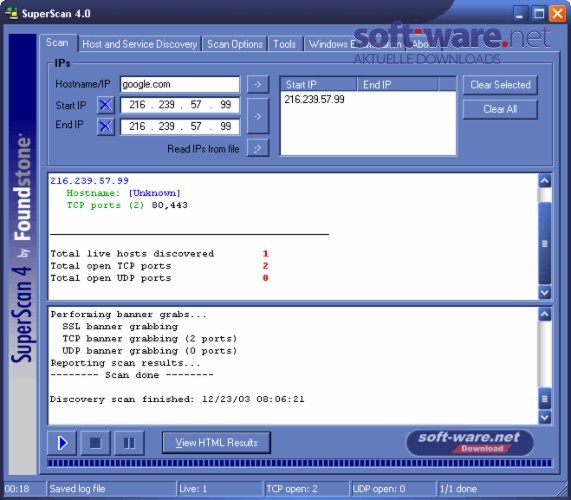Click the Total live hosts discovered line

pos(160,253)
